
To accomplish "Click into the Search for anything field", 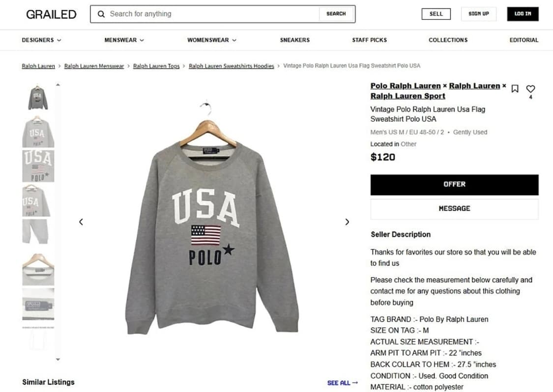I will tap(211, 14).
